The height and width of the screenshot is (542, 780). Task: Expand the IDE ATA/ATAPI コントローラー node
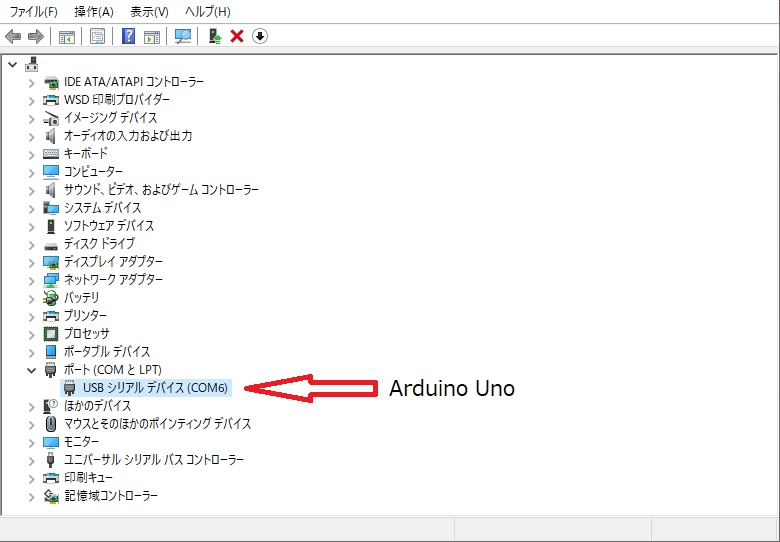(x=32, y=83)
